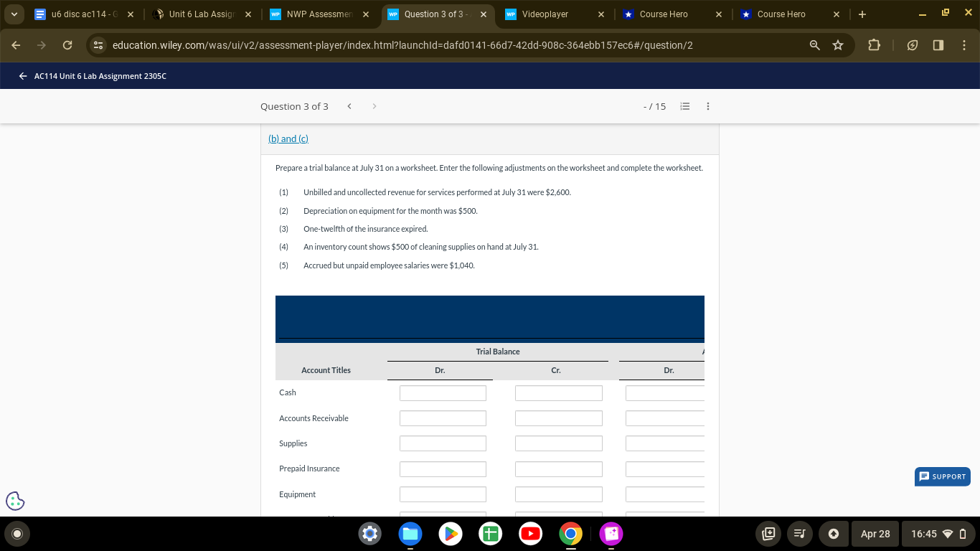The image size is (980, 551).
Task: Select the Accounts Receivable row label
Action: click(x=314, y=418)
